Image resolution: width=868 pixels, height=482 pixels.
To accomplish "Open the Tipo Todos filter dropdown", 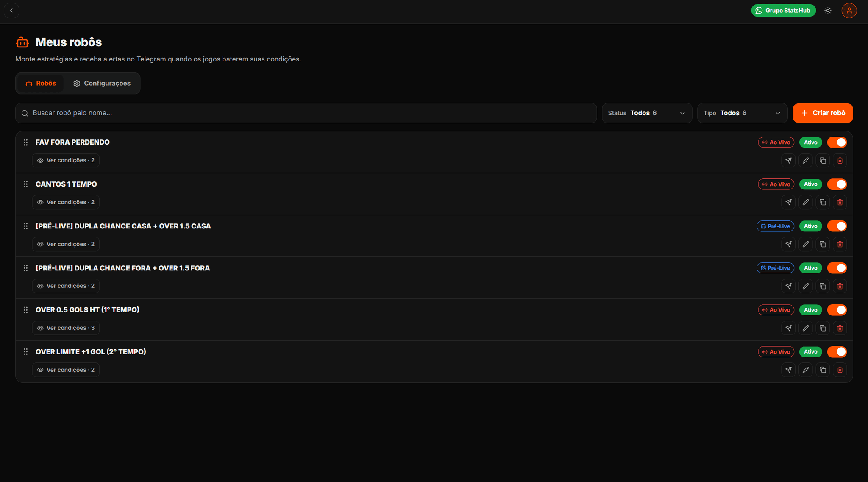I will [742, 113].
